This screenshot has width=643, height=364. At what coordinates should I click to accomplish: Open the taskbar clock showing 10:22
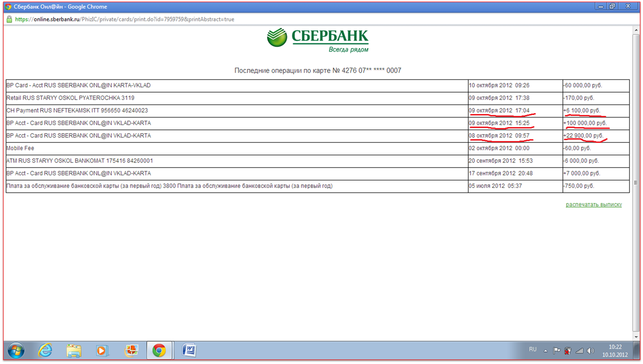click(615, 351)
